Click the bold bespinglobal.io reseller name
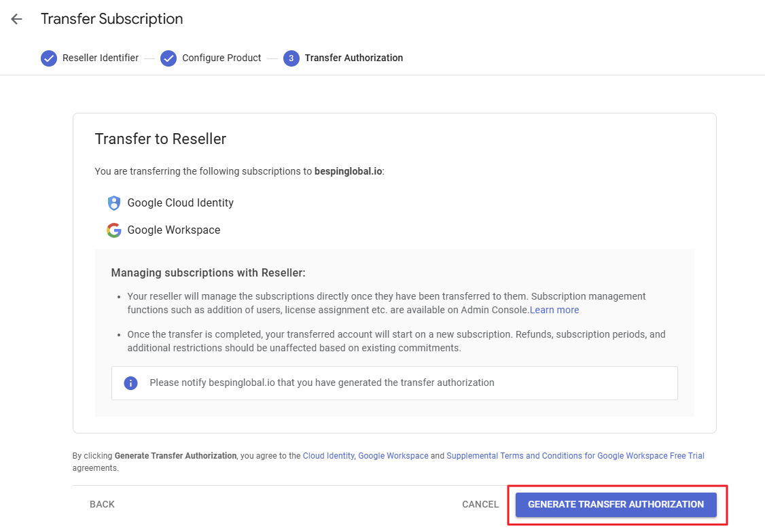 point(349,171)
